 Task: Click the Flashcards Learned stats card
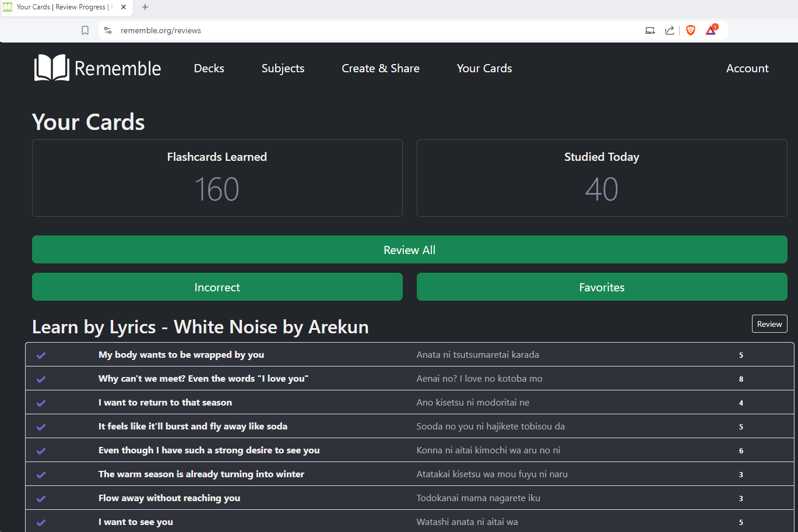(217, 178)
